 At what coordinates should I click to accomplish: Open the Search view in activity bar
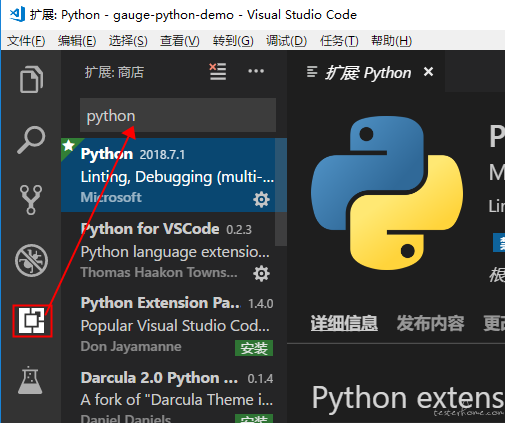coord(31,140)
